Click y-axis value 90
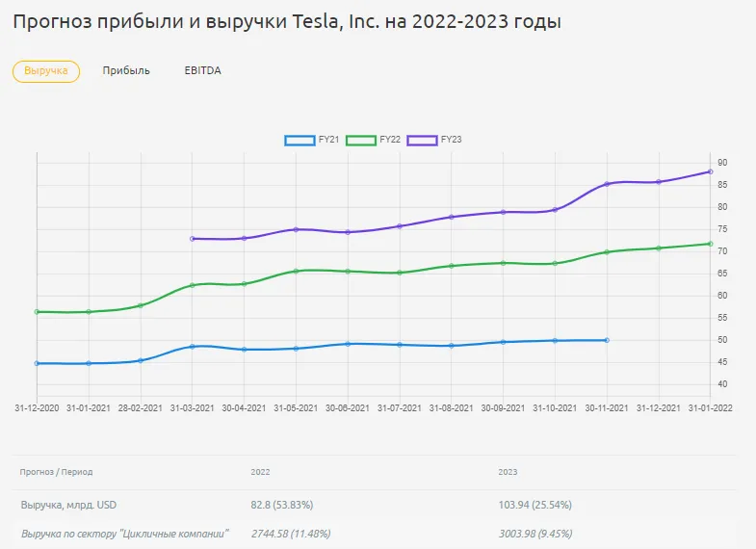The width and height of the screenshot is (756, 549). (722, 163)
